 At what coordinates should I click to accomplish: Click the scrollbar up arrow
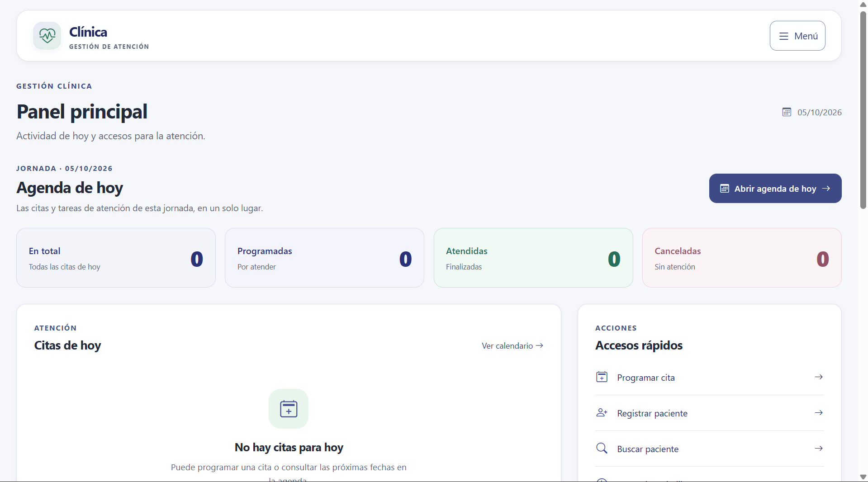[863, 5]
